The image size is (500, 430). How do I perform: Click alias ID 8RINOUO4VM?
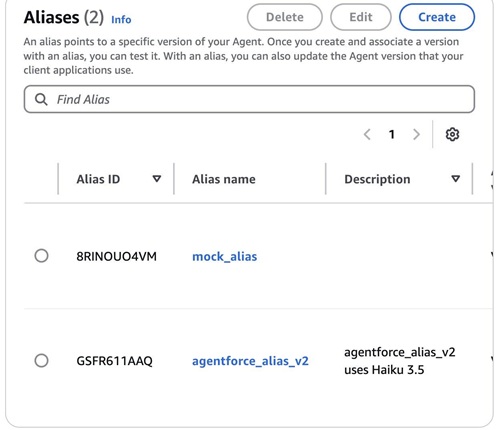pyautogui.click(x=117, y=256)
